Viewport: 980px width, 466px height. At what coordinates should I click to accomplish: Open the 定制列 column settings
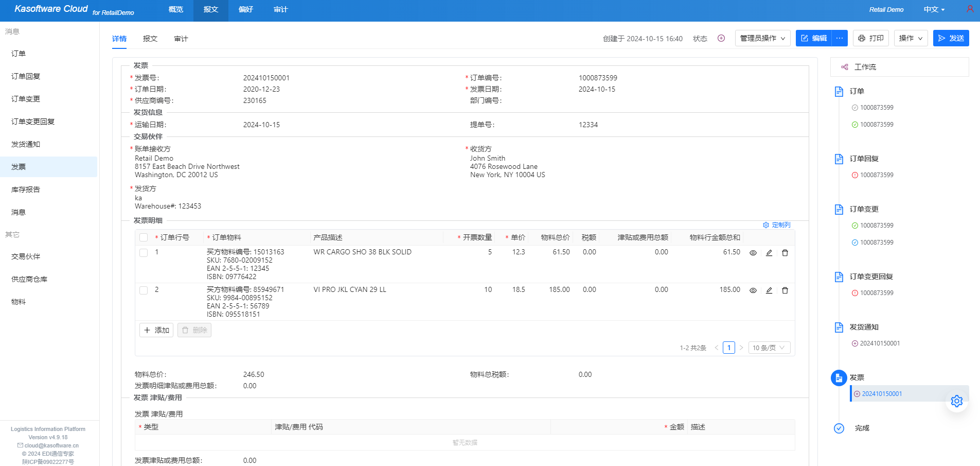(x=776, y=225)
